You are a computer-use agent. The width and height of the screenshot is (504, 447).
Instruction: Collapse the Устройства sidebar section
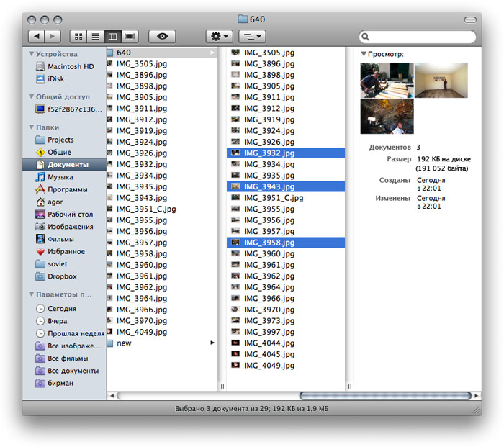[x=31, y=53]
